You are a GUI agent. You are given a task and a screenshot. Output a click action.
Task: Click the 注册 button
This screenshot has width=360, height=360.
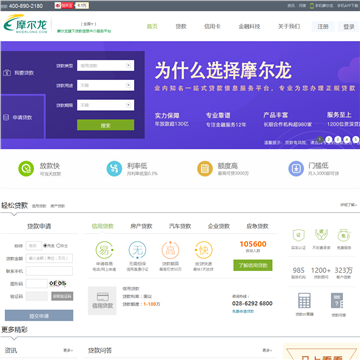pos(323,27)
